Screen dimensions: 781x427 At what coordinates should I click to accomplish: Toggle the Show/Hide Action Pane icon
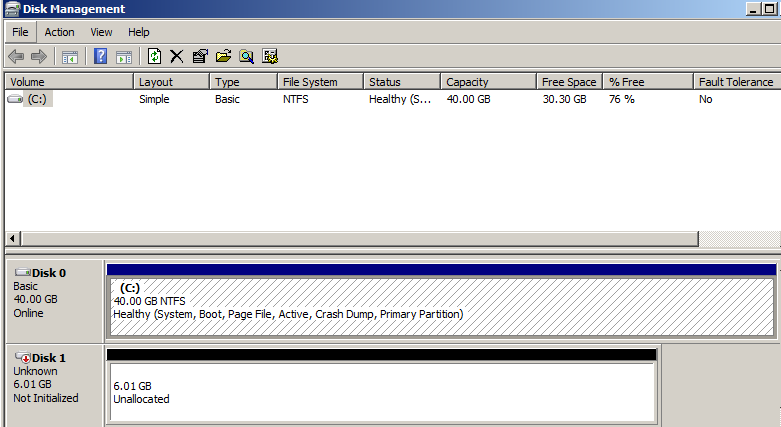pos(124,56)
